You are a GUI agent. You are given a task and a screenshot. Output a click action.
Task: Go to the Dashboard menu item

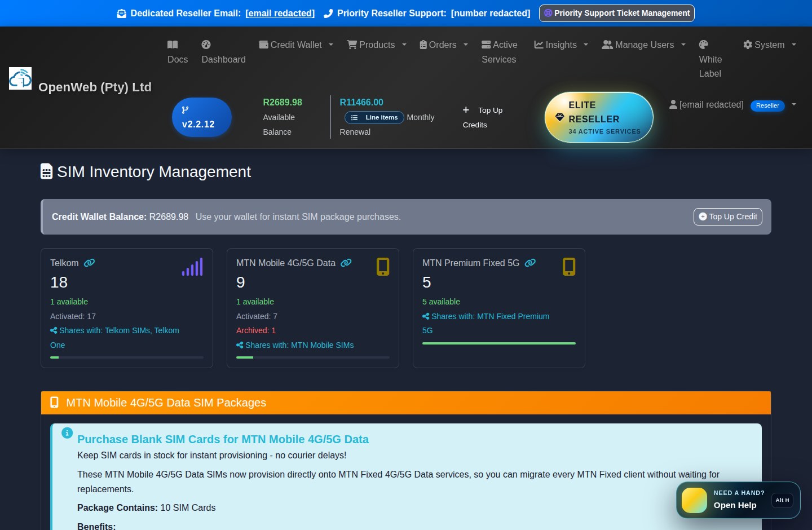click(223, 52)
